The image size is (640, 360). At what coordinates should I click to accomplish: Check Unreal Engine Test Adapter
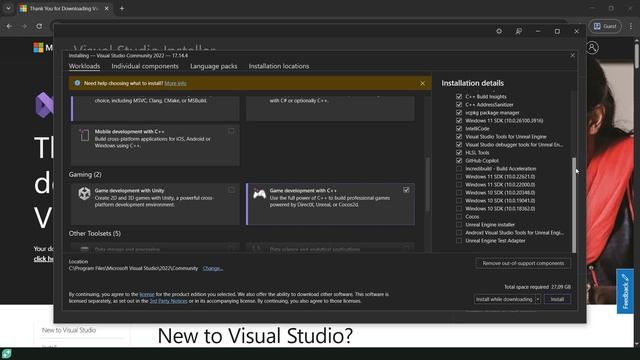coord(459,240)
